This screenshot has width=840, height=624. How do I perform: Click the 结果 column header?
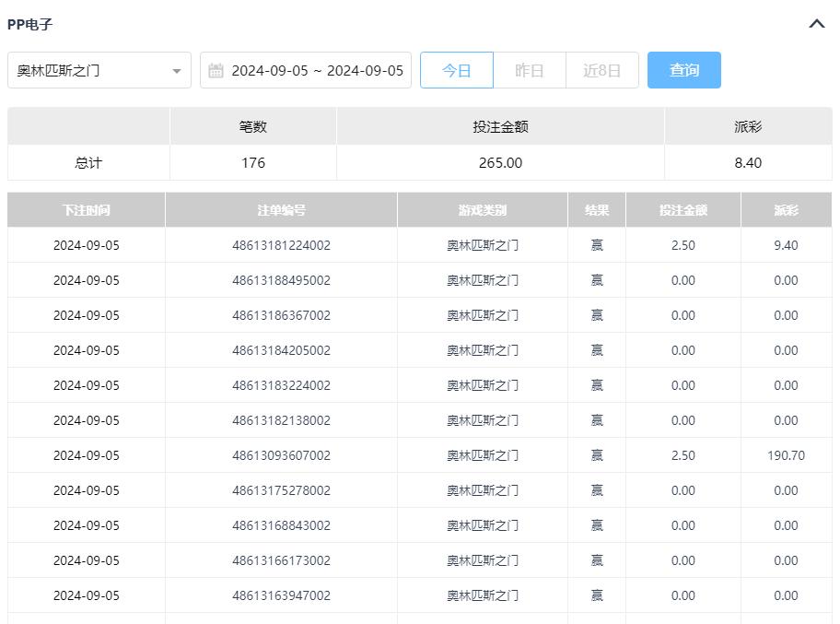pyautogui.click(x=597, y=210)
